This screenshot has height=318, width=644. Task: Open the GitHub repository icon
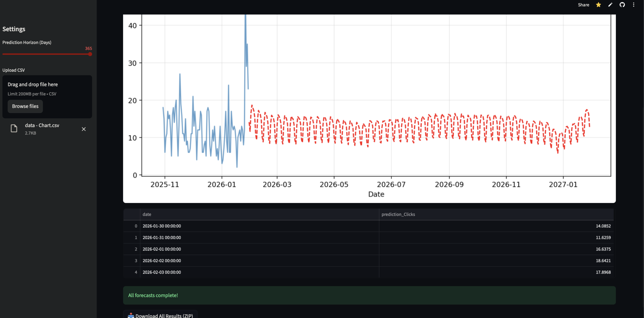pyautogui.click(x=621, y=5)
